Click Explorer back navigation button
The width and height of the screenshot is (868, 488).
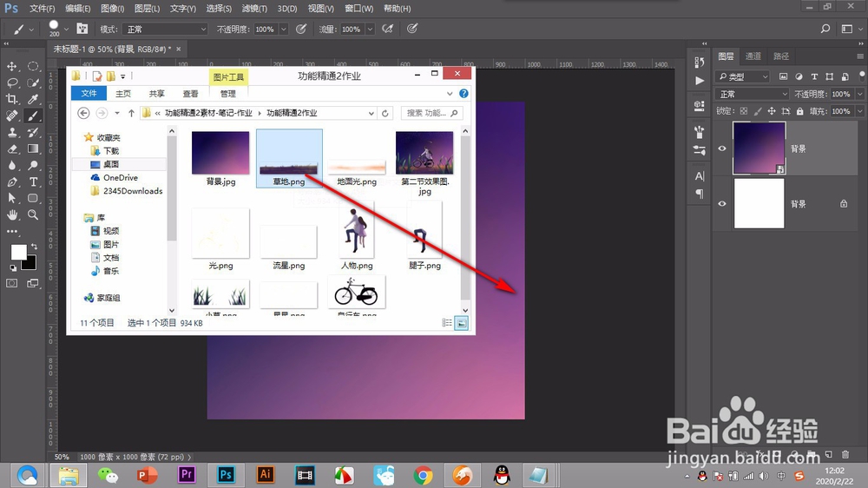[x=83, y=113]
